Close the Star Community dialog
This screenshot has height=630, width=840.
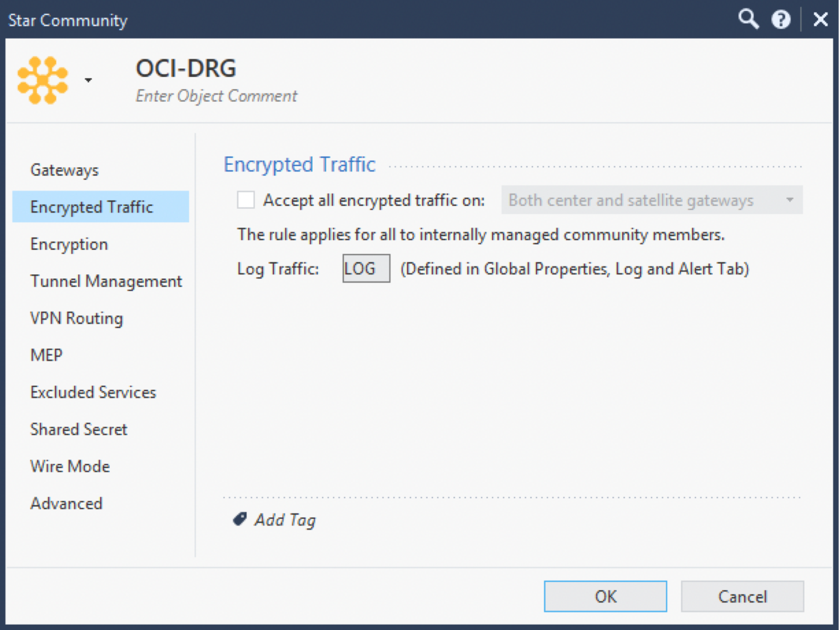820,19
